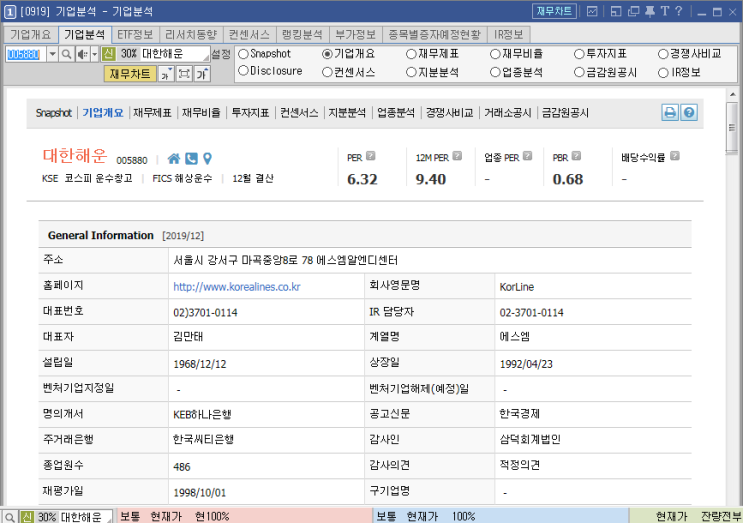This screenshot has height=523, width=743.
Task: Select the 투자지표 radio button
Action: click(579, 54)
